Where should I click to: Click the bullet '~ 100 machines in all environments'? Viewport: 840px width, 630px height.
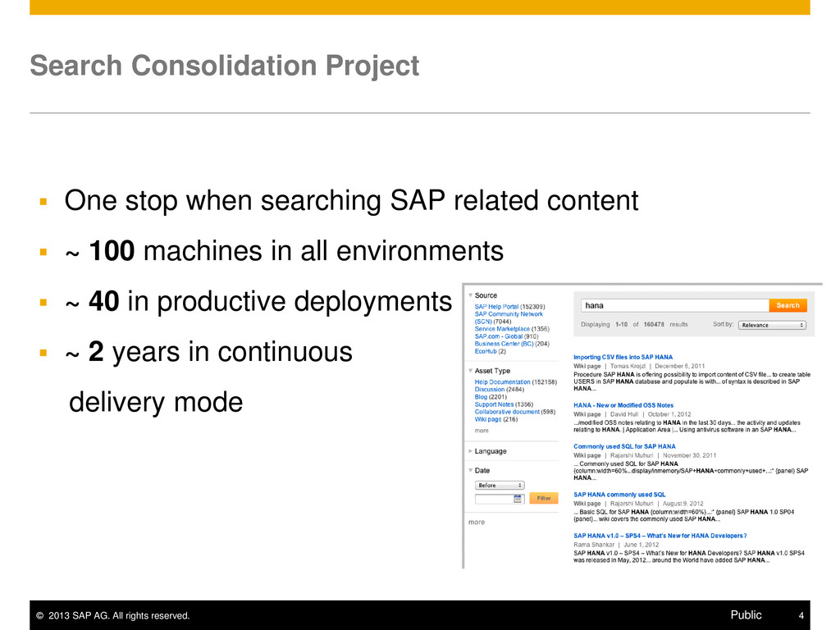[284, 251]
